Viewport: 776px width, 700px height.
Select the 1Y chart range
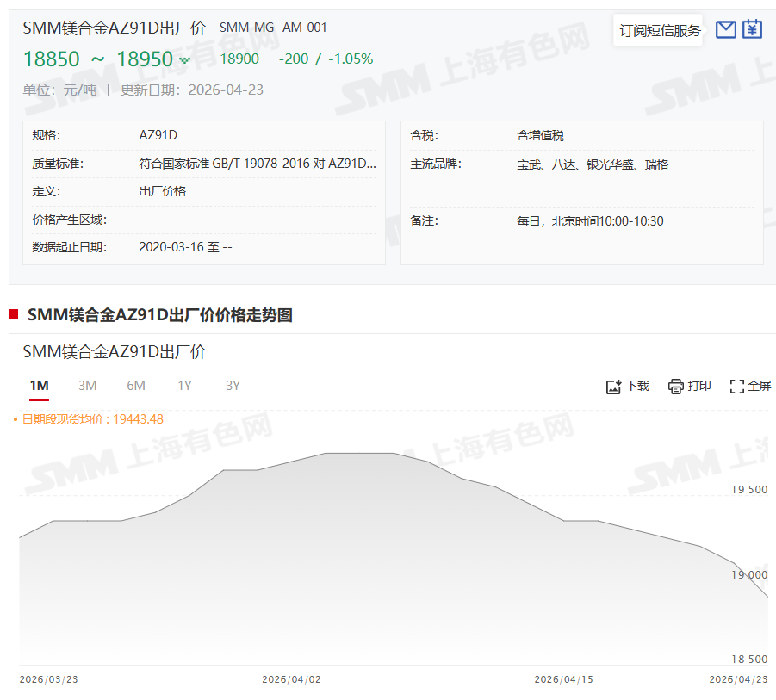pyautogui.click(x=184, y=386)
